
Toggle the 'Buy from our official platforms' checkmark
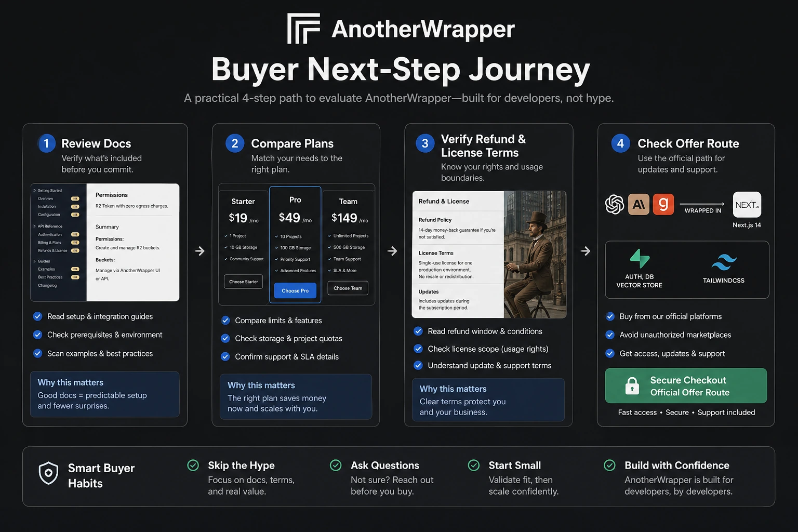610,316
